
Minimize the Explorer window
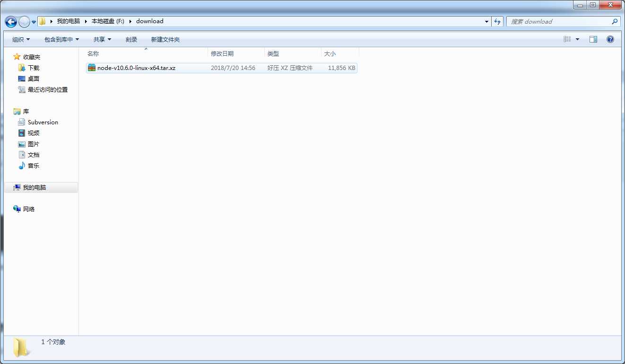(580, 5)
